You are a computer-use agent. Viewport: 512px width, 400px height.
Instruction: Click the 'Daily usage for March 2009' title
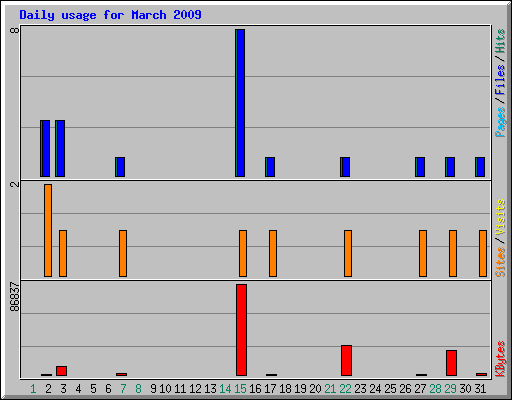(110, 15)
